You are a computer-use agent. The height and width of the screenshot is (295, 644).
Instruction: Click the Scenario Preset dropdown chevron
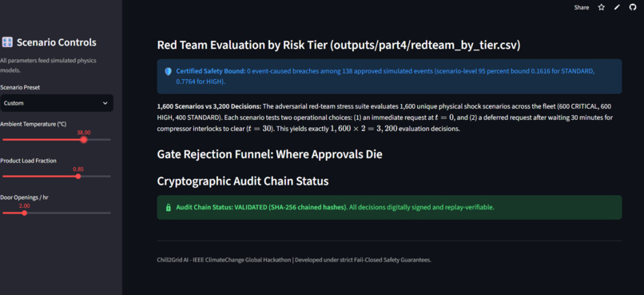105,103
